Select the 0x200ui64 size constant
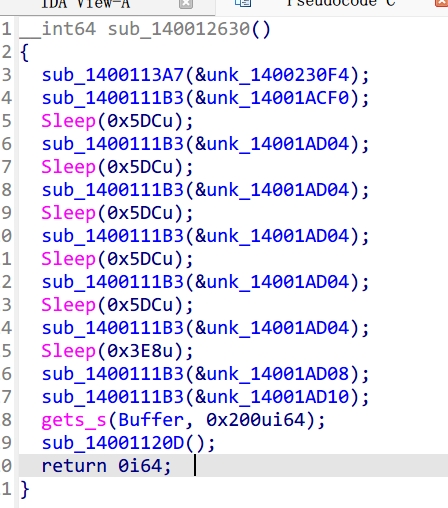The image size is (448, 508). click(x=256, y=420)
